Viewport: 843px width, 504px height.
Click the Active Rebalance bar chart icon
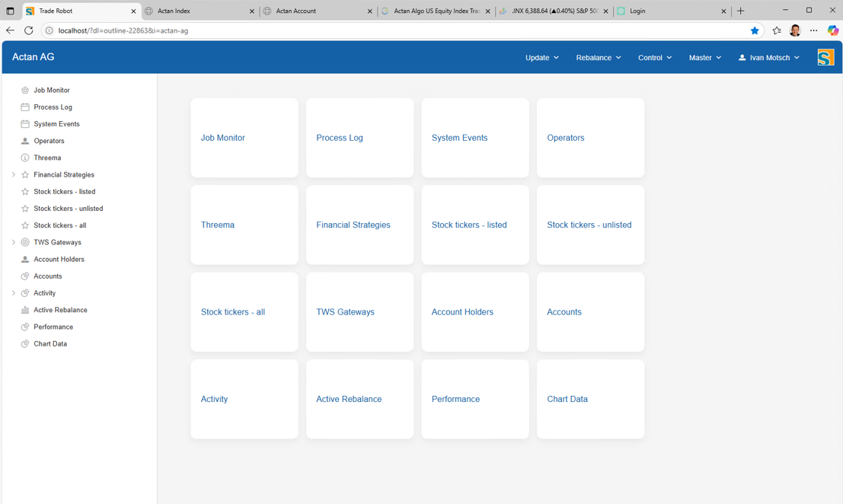[x=24, y=310]
